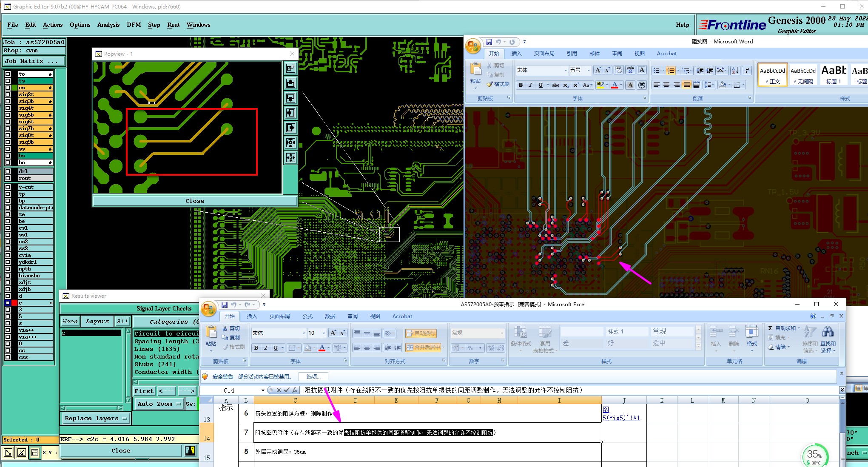868x467 pixels.
Task: Click the Word numbered list icon
Action: point(671,71)
